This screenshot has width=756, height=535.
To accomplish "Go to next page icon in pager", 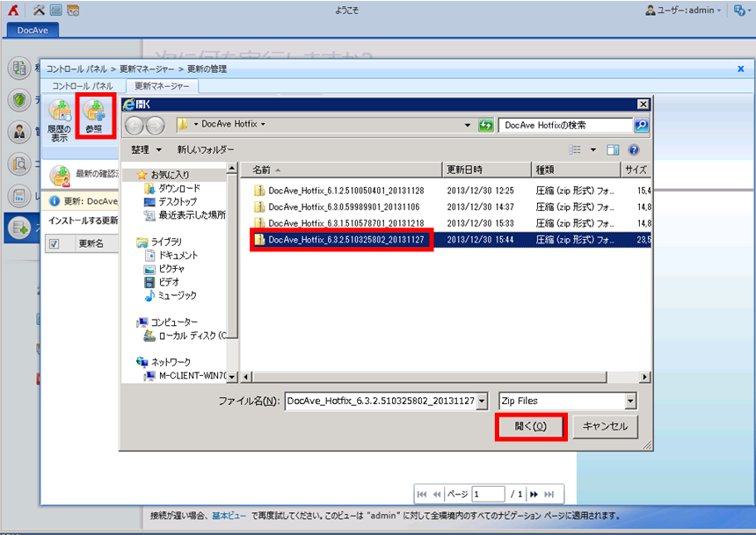I will coord(534,494).
